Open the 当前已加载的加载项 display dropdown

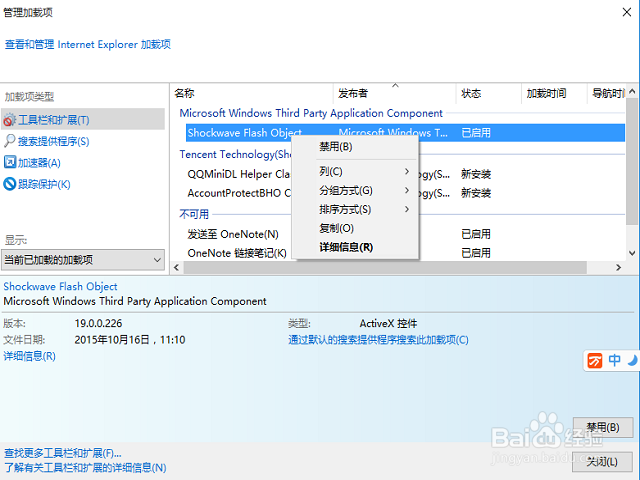83,260
